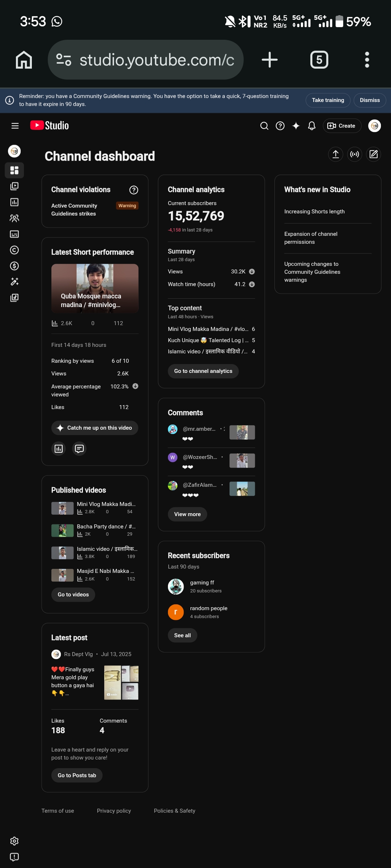The width and height of the screenshot is (391, 868).
Task: Open Audio library in the sidebar
Action: coord(14,298)
